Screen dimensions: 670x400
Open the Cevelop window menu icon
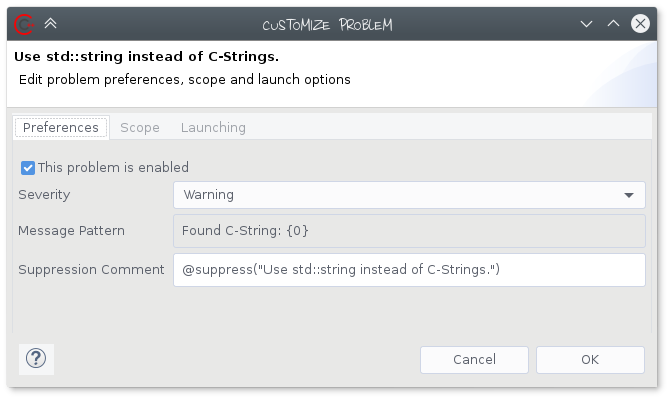24,24
